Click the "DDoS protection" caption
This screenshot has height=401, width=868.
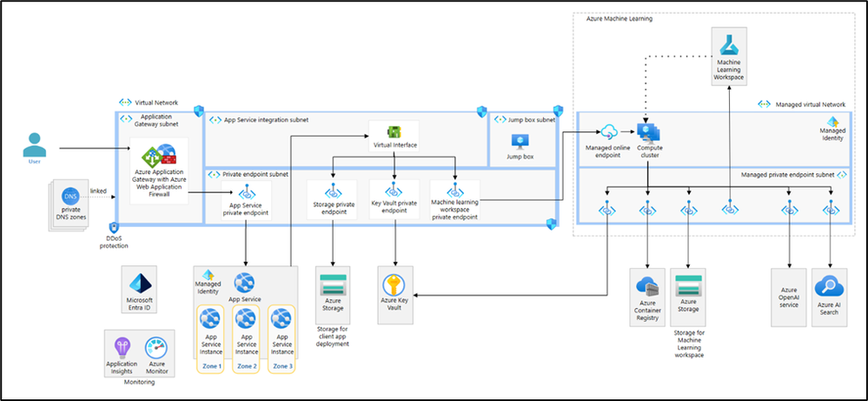(114, 242)
